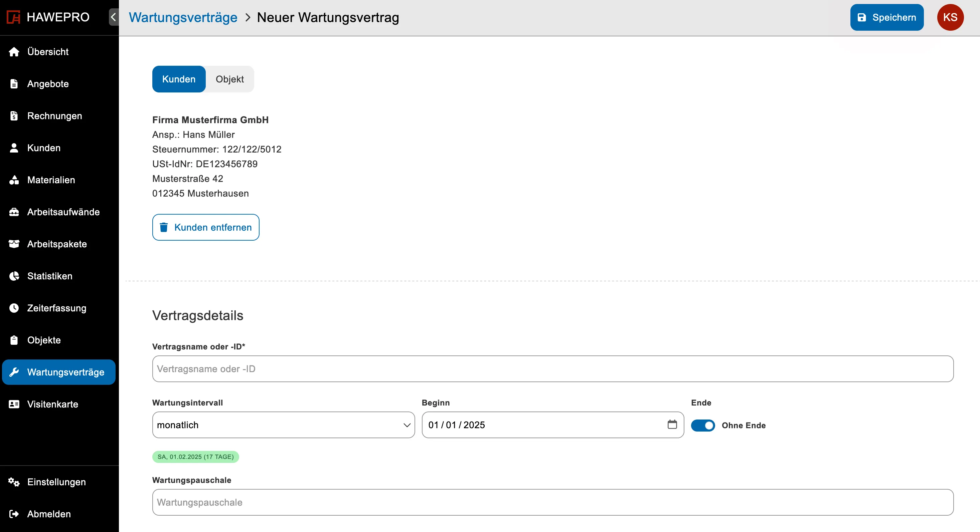Click the Vertragsdetails heading
This screenshot has width=980, height=532.
pos(198,315)
